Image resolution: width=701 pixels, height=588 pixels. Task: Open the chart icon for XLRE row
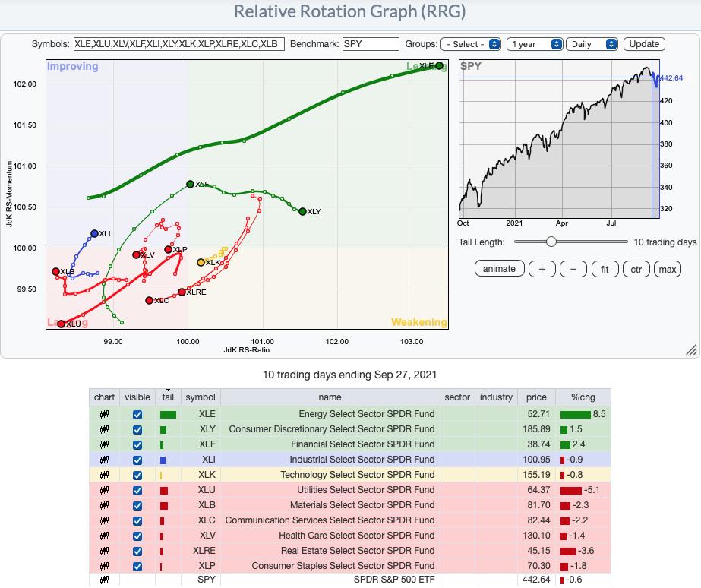tap(104, 552)
